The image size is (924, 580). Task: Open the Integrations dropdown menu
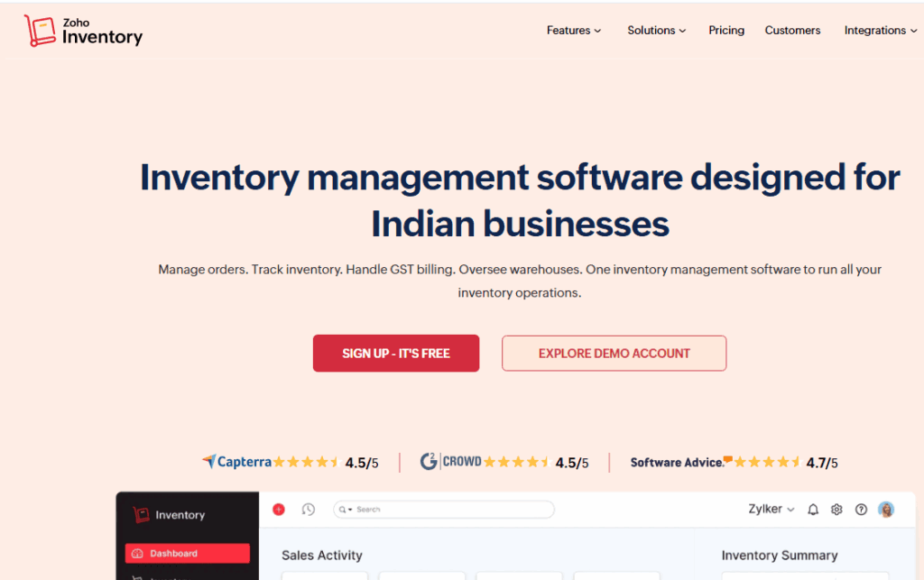881,31
